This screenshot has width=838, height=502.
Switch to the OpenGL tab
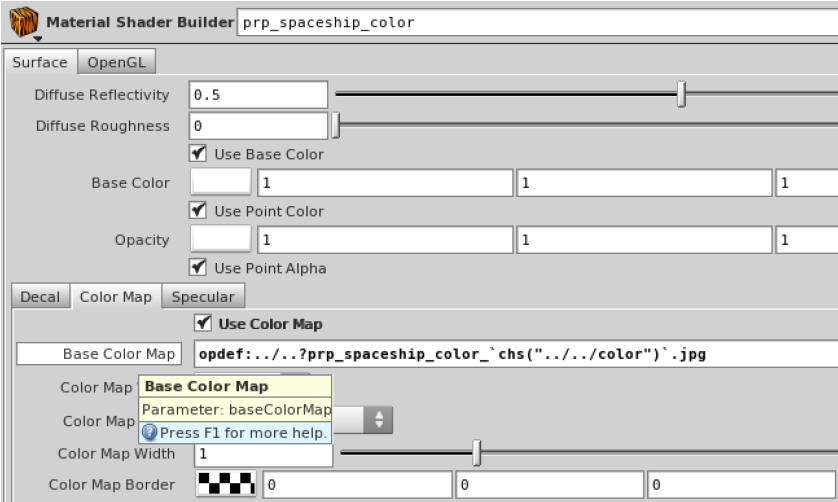click(x=118, y=62)
